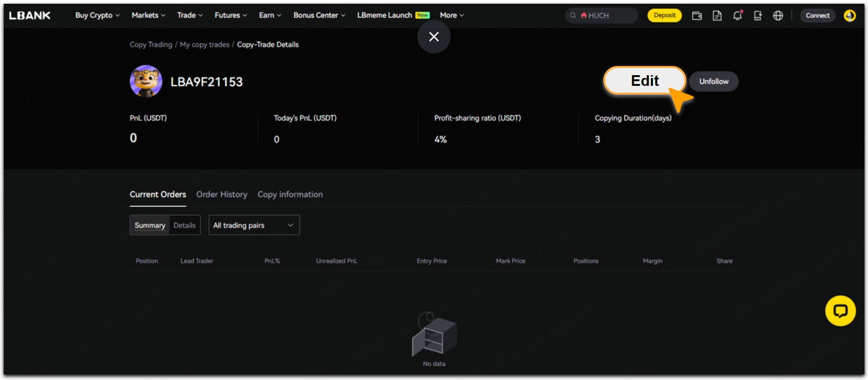
Task: Open the wallet icon in header
Action: tap(696, 16)
